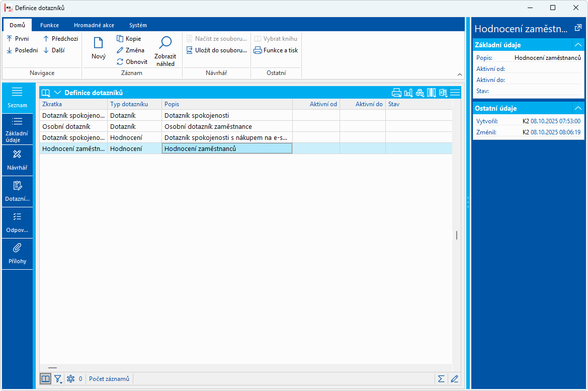588x391 pixels.
Task: Open the Hromadné akce ribbon tab
Action: pos(94,25)
